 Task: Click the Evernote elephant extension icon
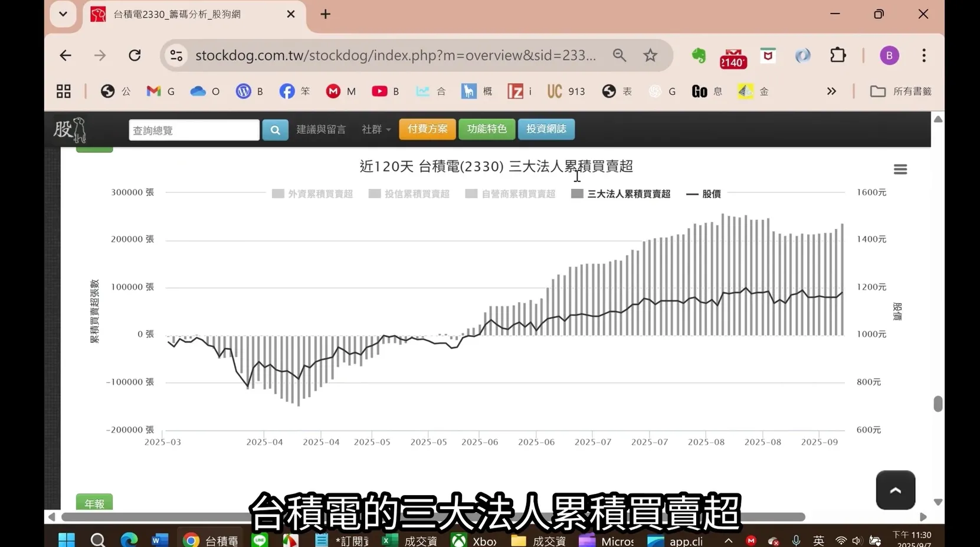click(x=699, y=55)
